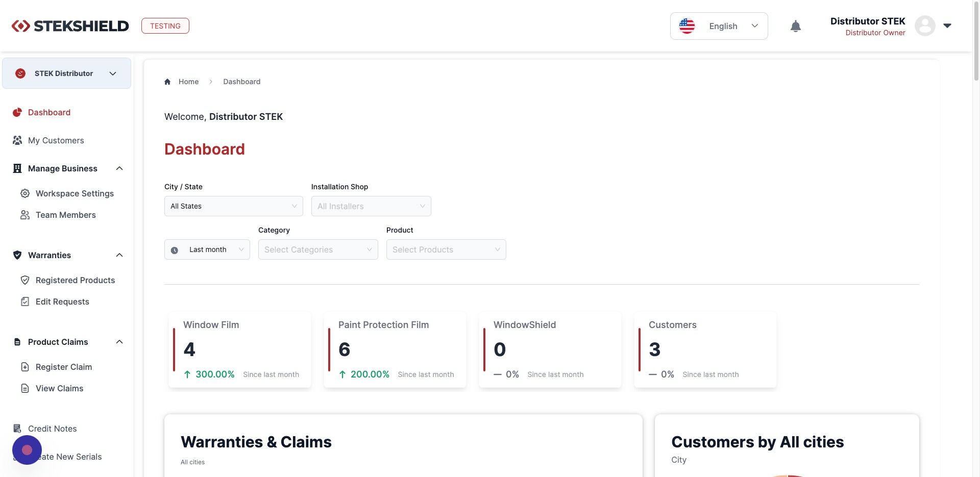Click the Window Film stat card
The width and height of the screenshot is (980, 477).
tap(240, 349)
